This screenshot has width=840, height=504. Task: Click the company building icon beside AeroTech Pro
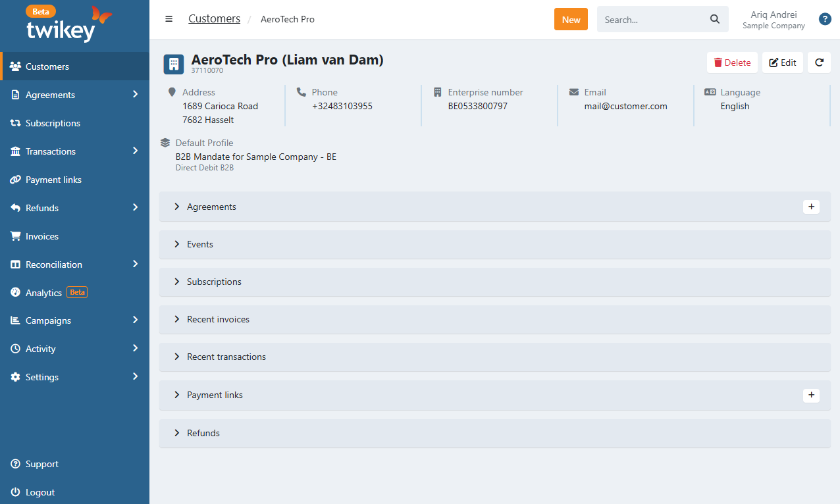174,64
